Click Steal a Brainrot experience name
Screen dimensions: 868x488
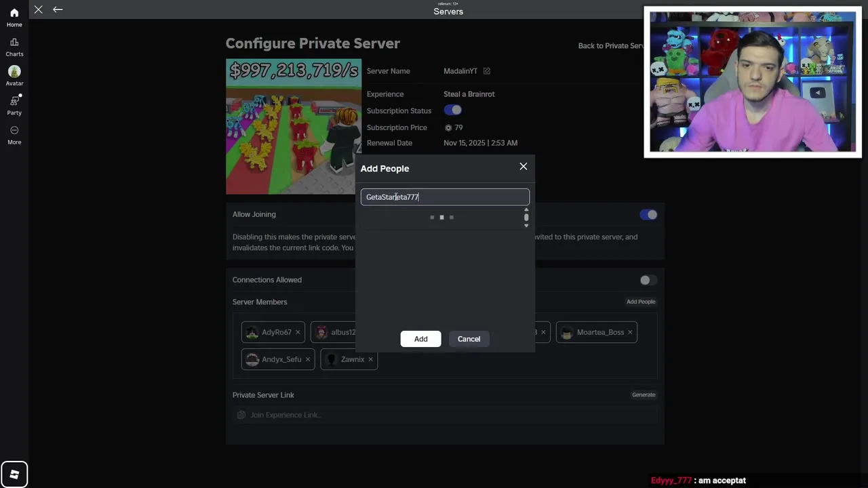click(469, 94)
